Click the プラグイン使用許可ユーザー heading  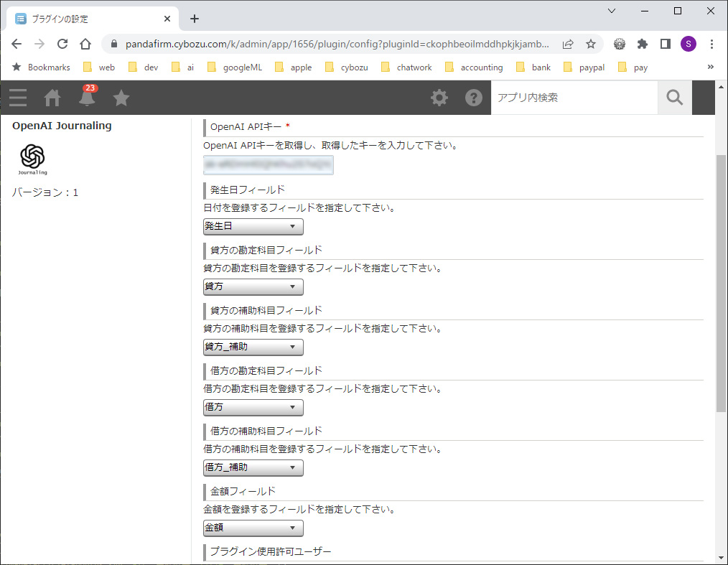coord(271,551)
